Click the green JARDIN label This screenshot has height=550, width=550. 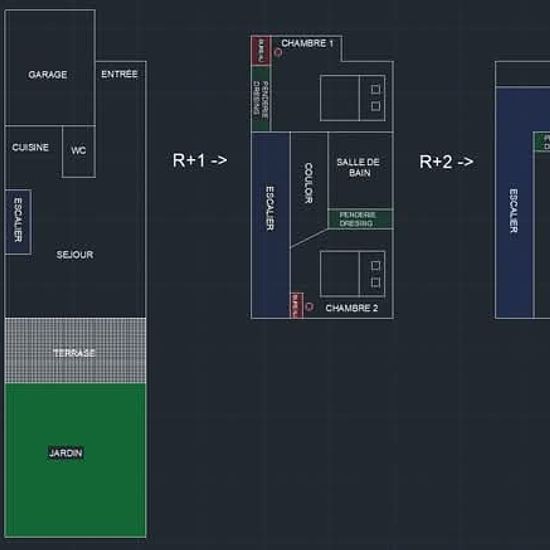tap(66, 453)
